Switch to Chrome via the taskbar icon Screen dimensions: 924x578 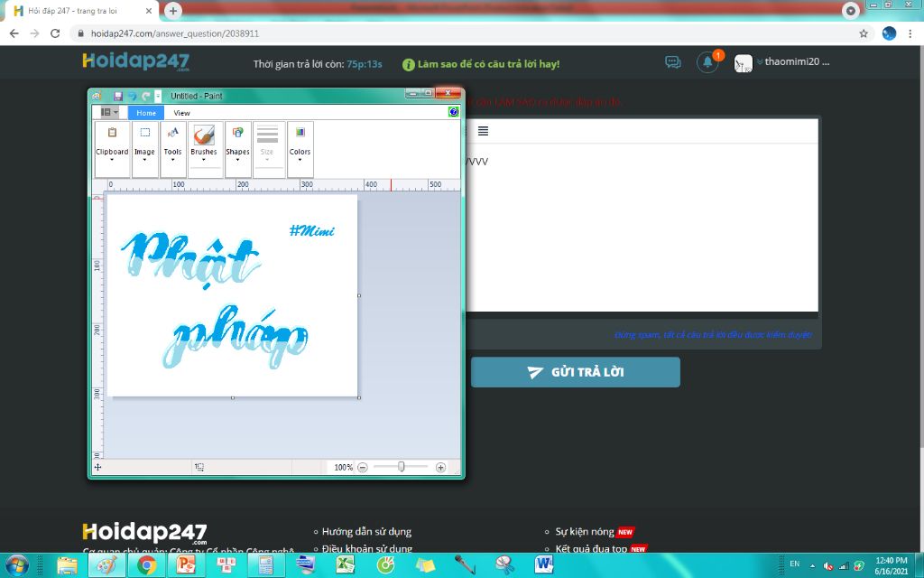tap(147, 565)
